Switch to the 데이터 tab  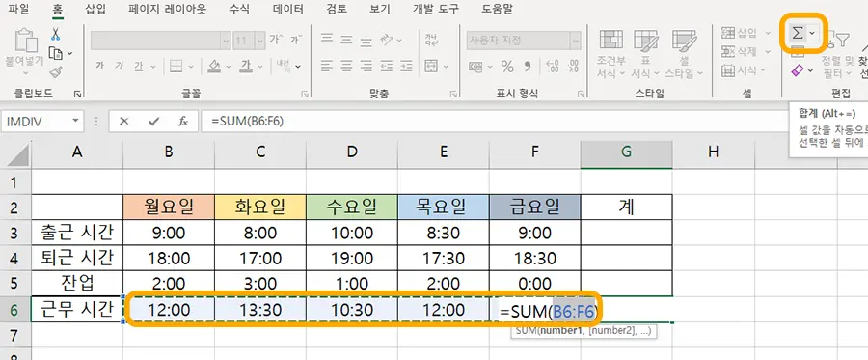pos(287,9)
